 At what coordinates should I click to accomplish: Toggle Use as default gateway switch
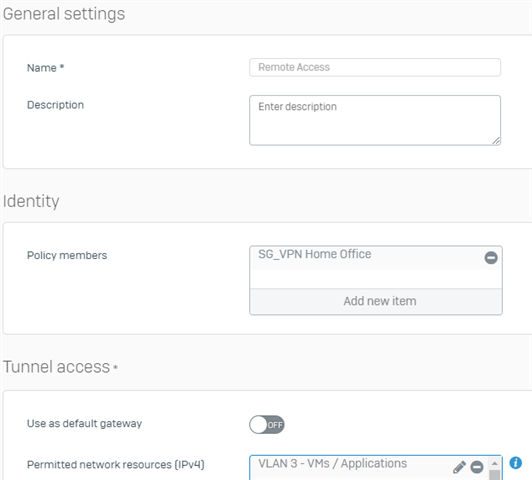coord(267,425)
